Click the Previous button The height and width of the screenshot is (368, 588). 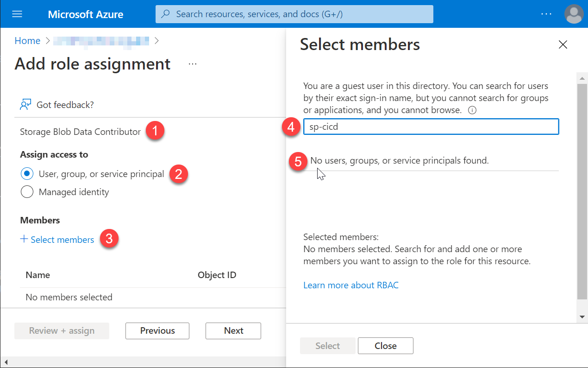coord(157,331)
